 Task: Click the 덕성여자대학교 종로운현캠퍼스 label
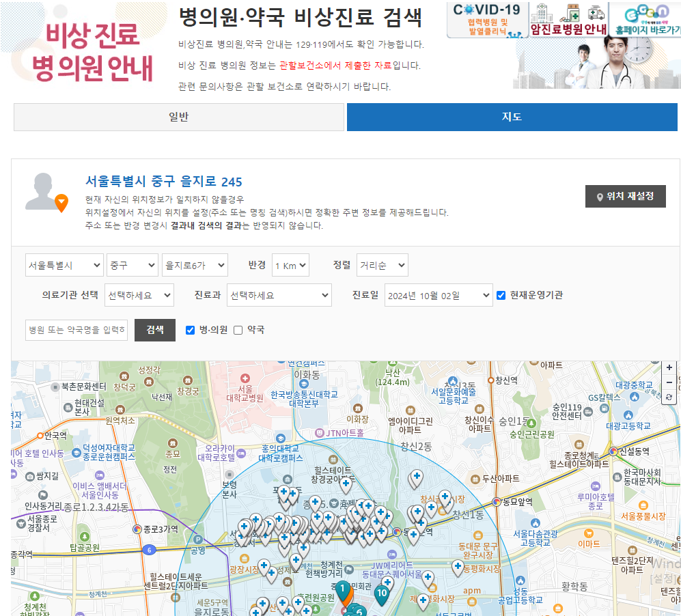point(109,452)
